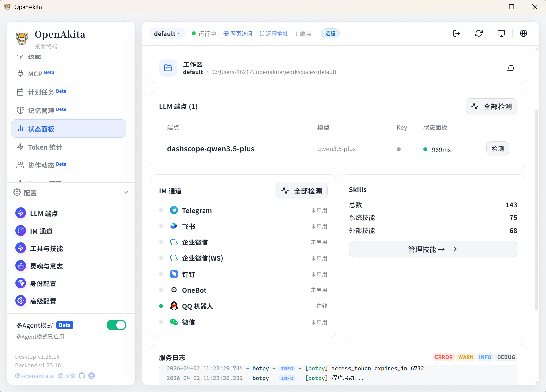
Task: Click the OpenAkita dog logo
Action: [x=22, y=38]
